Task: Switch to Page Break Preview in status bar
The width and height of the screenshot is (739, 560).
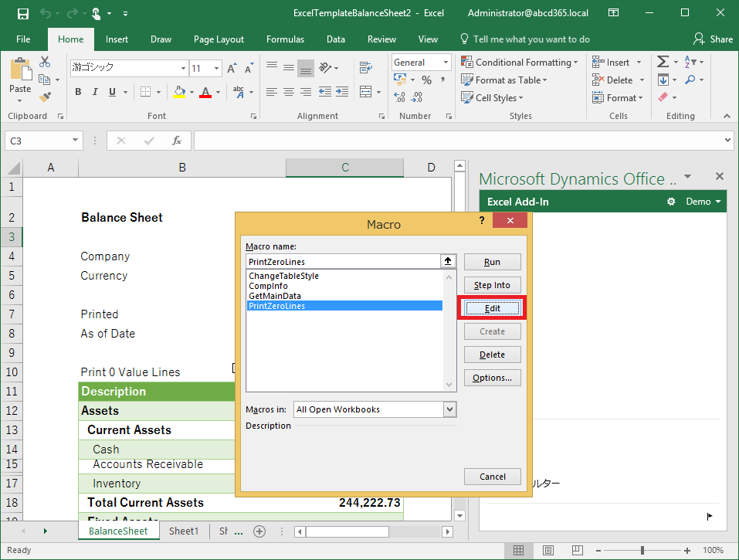Action: (x=578, y=550)
